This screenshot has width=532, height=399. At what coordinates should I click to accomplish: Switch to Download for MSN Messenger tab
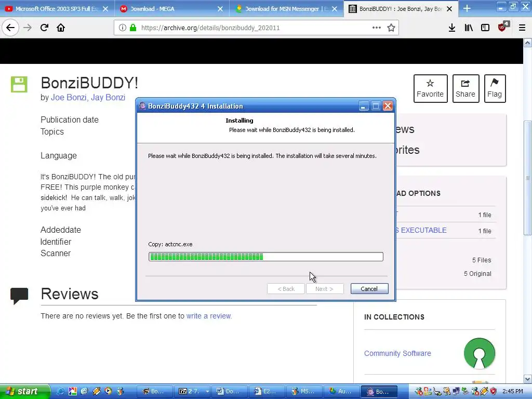[286, 9]
